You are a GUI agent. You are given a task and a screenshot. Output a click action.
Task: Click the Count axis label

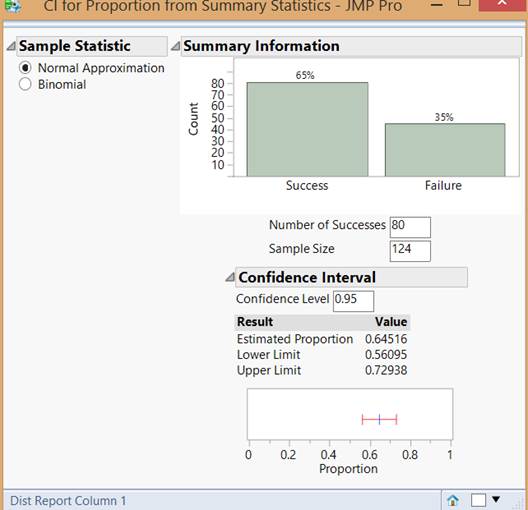point(193,119)
